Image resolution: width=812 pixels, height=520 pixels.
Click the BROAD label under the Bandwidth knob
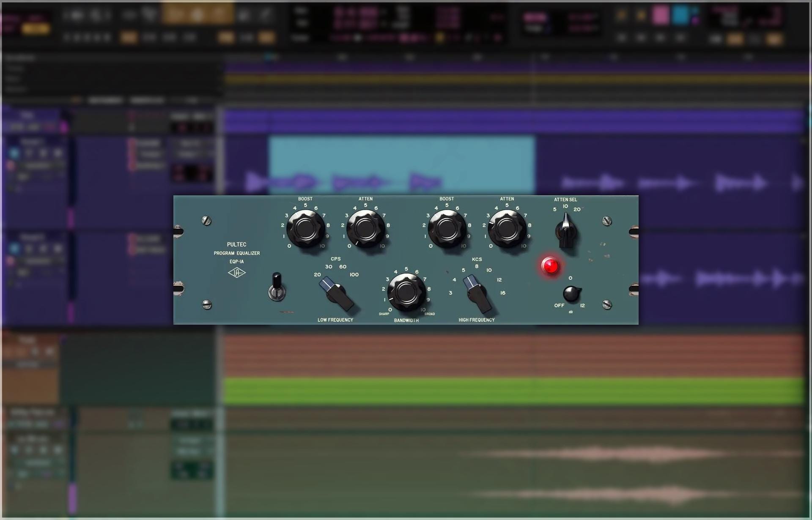click(430, 314)
